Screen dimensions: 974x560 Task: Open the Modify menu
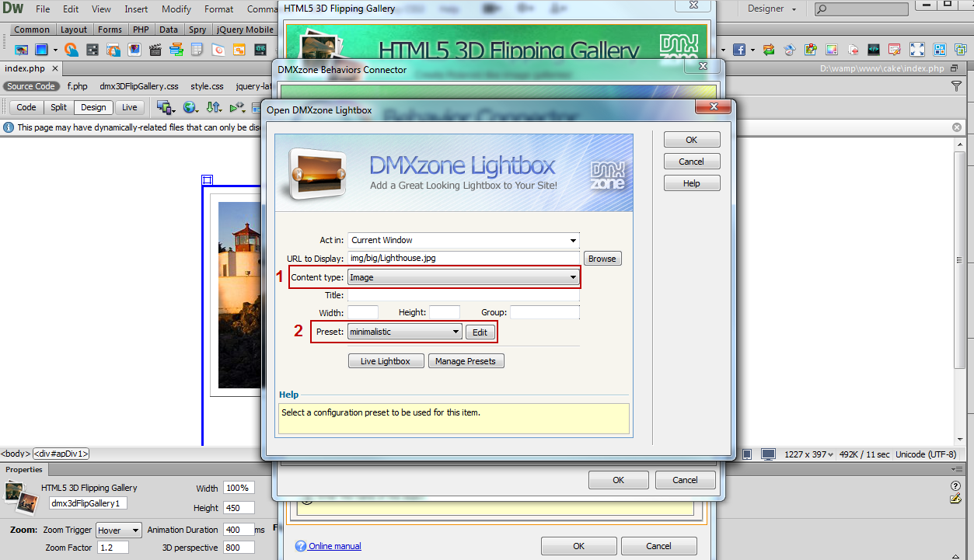[x=176, y=9]
